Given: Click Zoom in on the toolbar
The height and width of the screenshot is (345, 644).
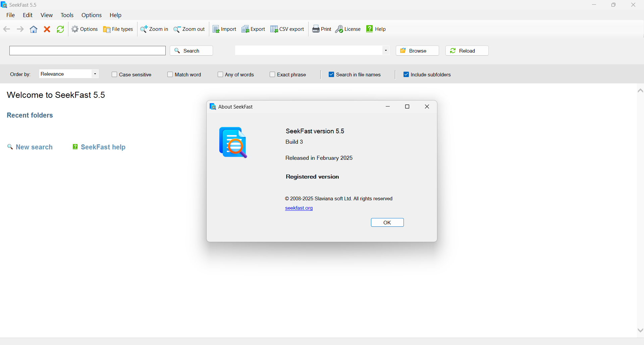Looking at the screenshot, I should (x=154, y=29).
